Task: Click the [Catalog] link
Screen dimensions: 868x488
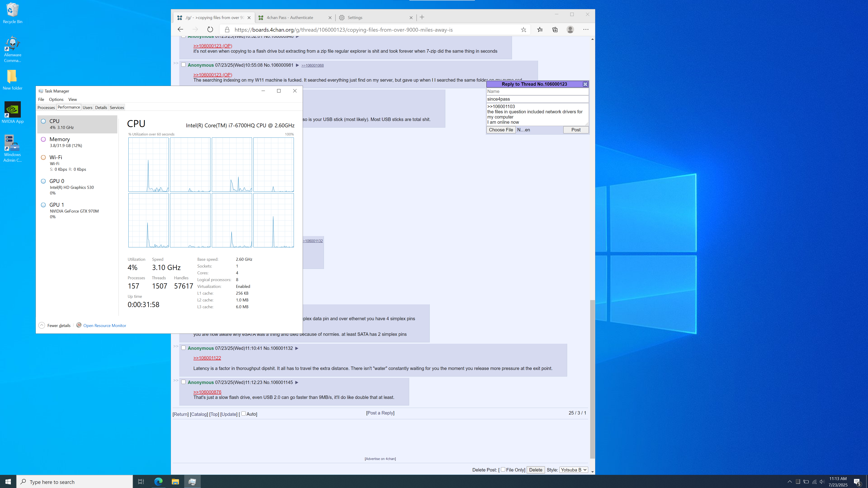Action: coord(199,414)
